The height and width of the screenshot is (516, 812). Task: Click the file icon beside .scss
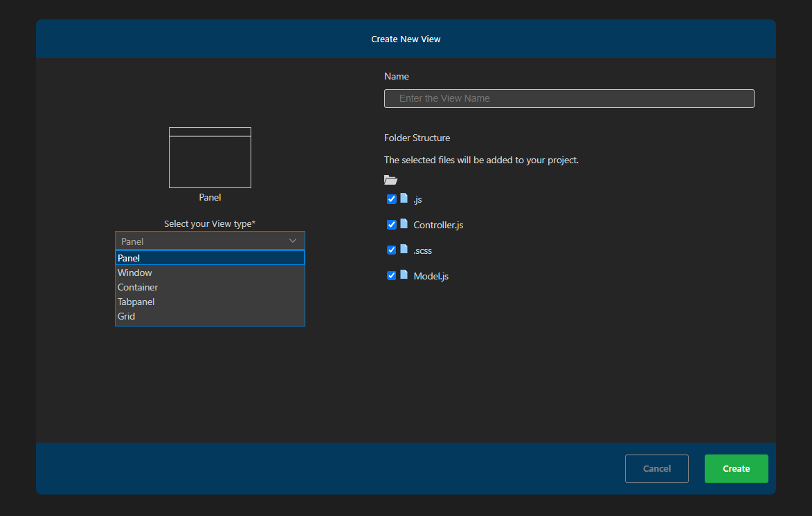coord(405,249)
